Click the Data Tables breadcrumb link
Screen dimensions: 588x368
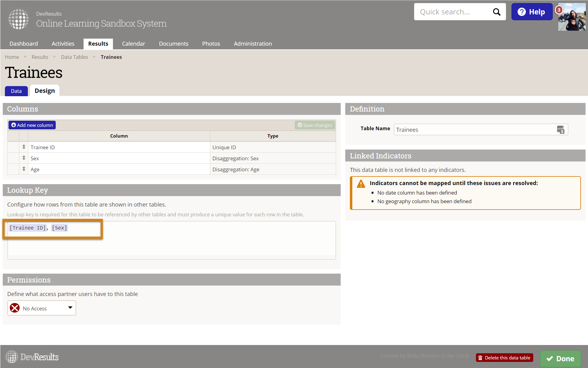click(74, 57)
